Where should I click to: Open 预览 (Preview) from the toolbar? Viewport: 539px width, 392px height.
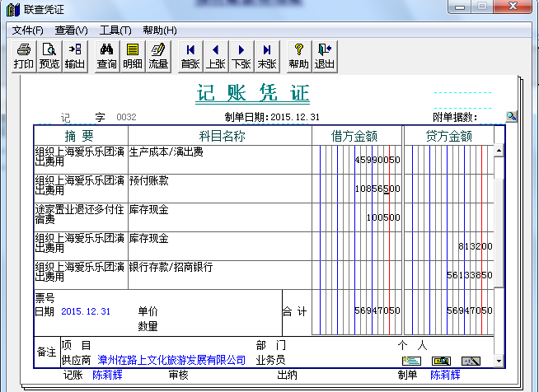pyautogui.click(x=49, y=55)
